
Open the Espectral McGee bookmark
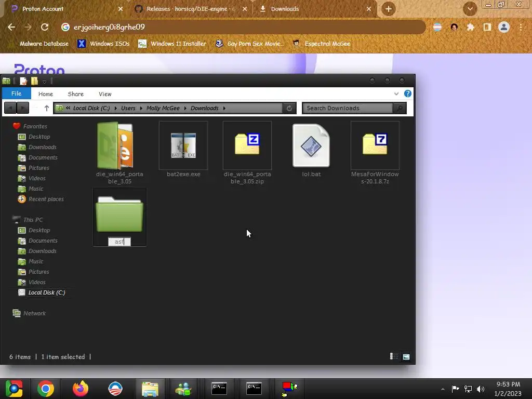321,44
